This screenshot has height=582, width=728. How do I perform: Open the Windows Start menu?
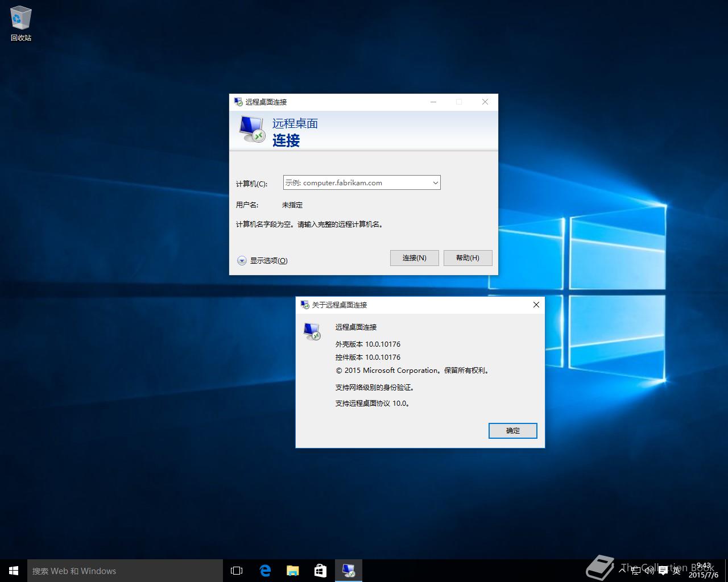[x=14, y=571]
